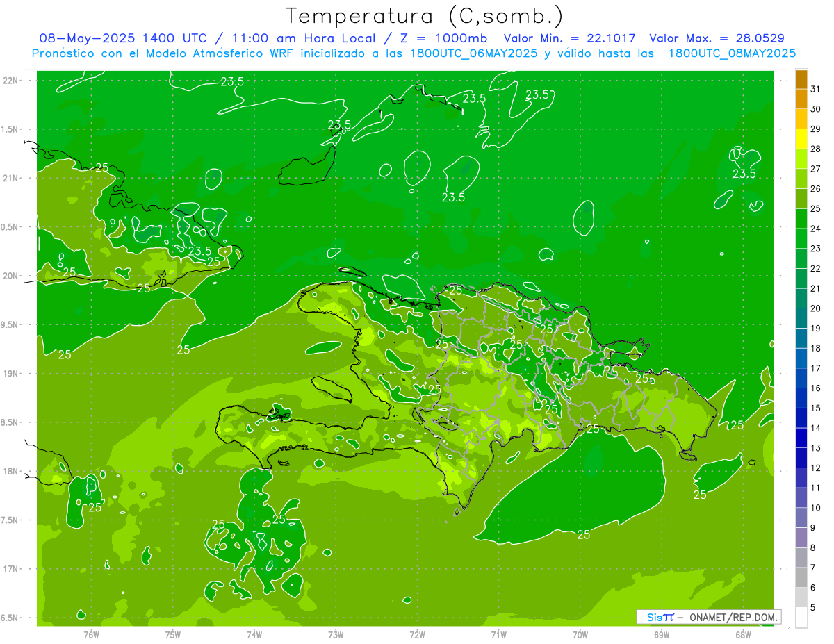
Task: Click the '22N' latitude axis label
Action: tap(11, 80)
